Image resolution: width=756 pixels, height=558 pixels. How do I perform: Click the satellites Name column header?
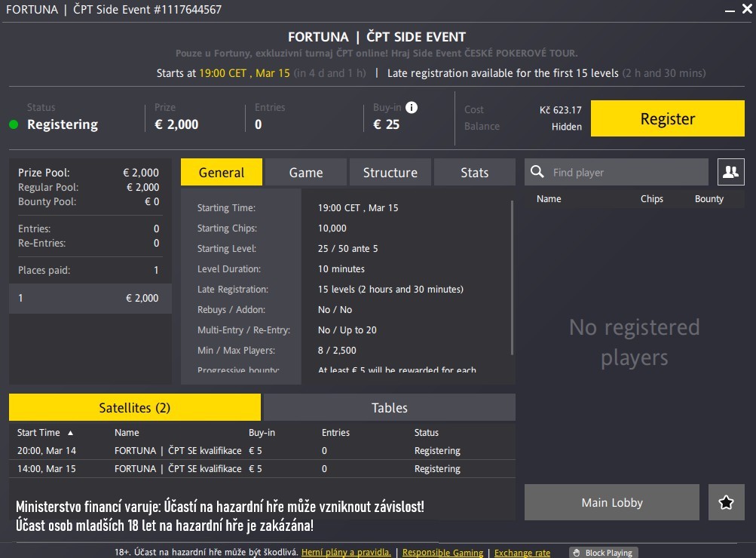(x=127, y=433)
